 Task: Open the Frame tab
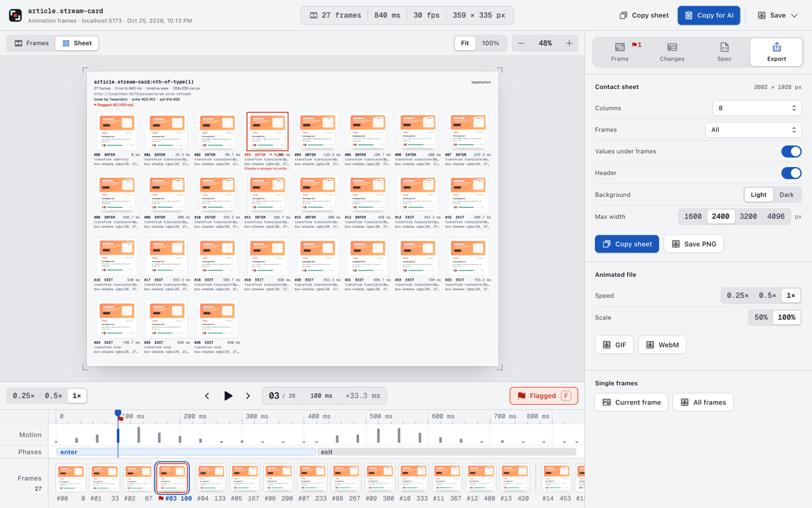620,52
